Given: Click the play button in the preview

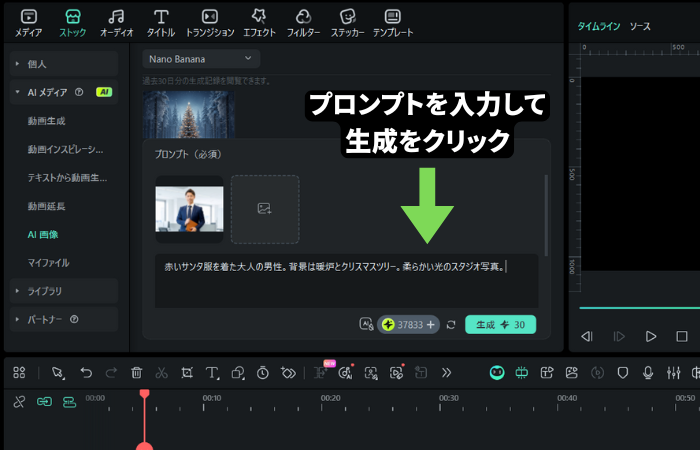Looking at the screenshot, I should [x=651, y=336].
